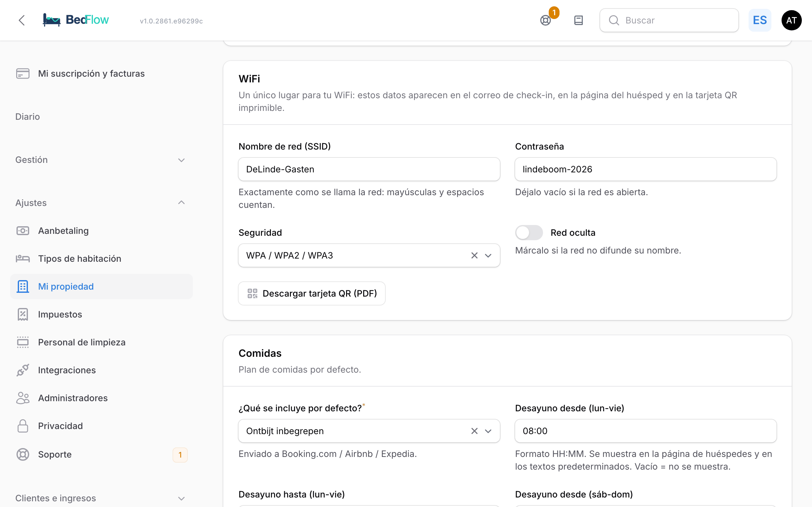Go to Integraciones plug icon
Viewport: 812px width, 507px height.
23,370
